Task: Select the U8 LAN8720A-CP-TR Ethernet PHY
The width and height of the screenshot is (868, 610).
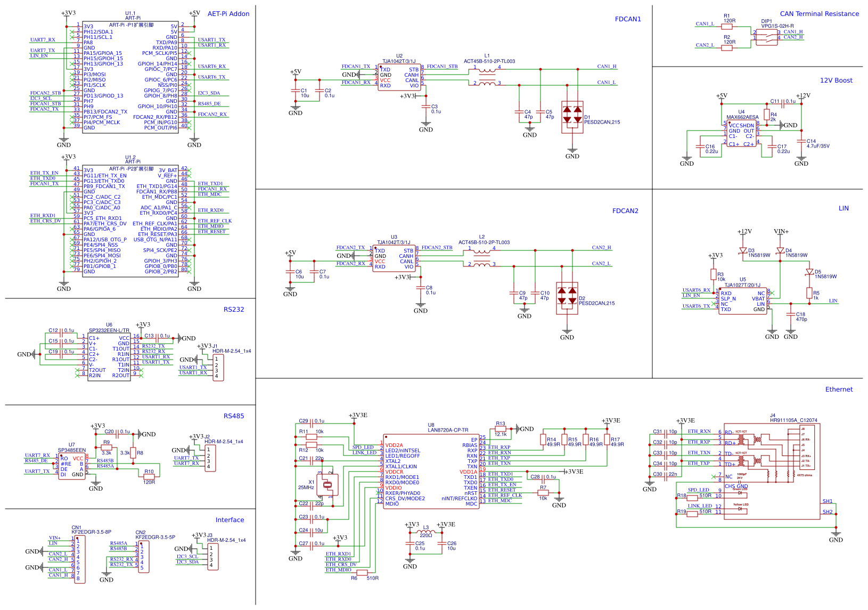Action: [431, 471]
